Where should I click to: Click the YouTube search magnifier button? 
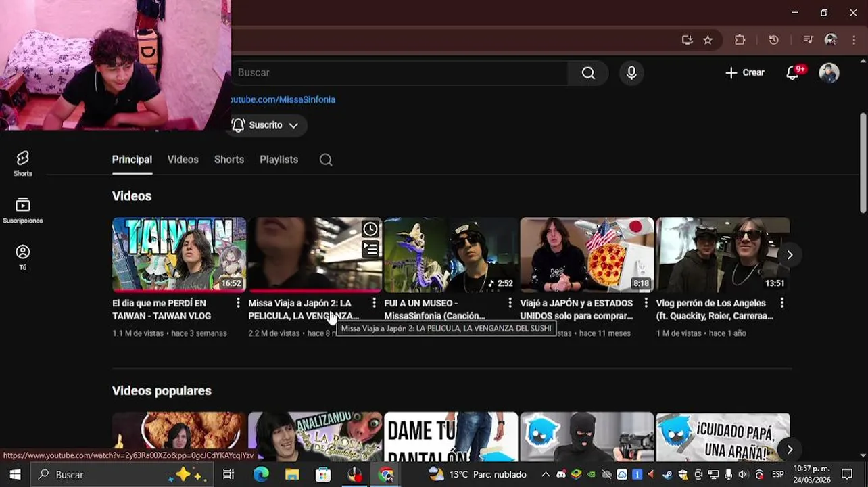[587, 72]
